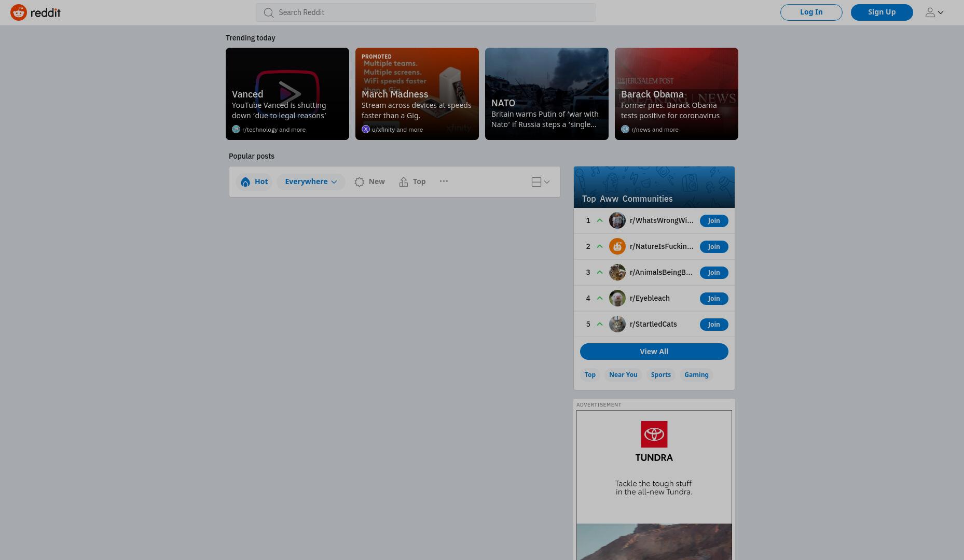Focus the Search Reddit input field
The height and width of the screenshot is (560, 964).
click(x=425, y=12)
